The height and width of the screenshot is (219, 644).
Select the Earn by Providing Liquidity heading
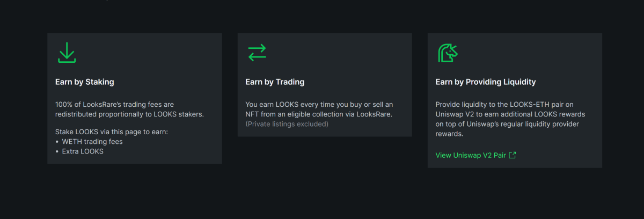tap(485, 82)
